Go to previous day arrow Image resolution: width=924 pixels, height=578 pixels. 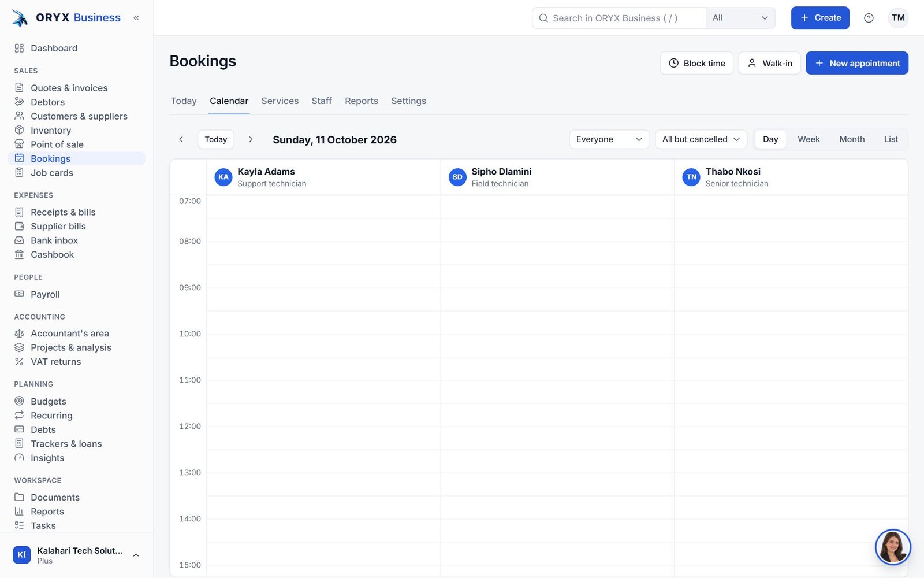181,139
